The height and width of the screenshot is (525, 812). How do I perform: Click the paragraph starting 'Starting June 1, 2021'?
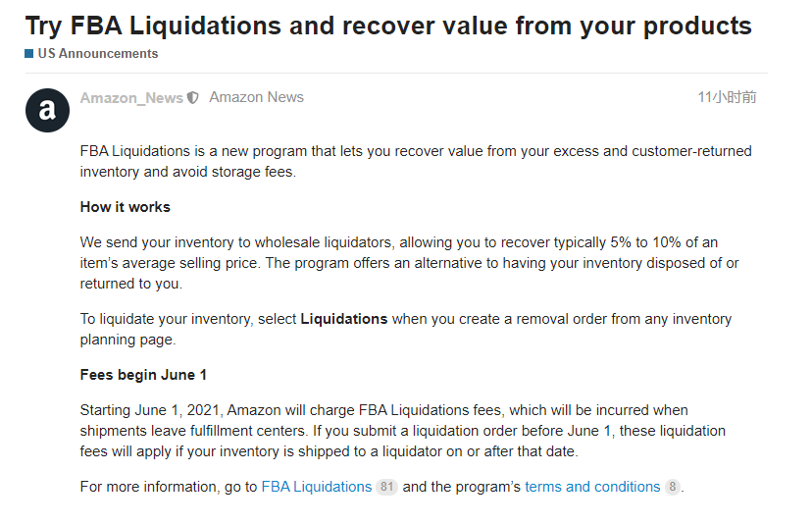click(402, 431)
